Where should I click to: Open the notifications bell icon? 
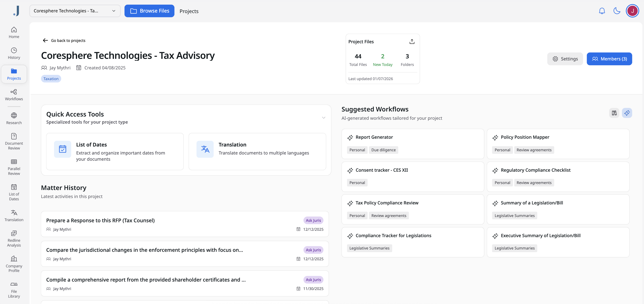point(602,11)
